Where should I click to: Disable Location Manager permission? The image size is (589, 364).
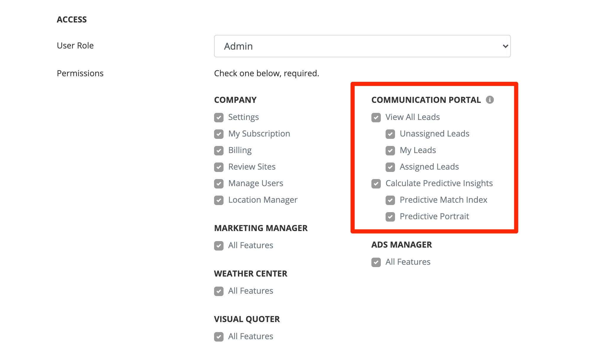[219, 200]
